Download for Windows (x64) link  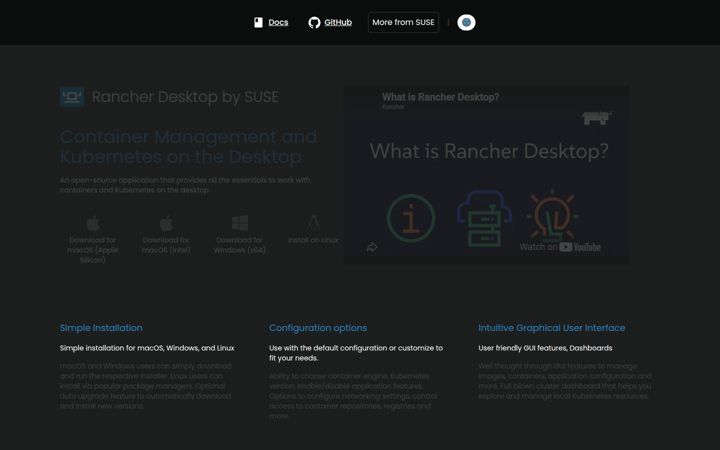pyautogui.click(x=240, y=245)
